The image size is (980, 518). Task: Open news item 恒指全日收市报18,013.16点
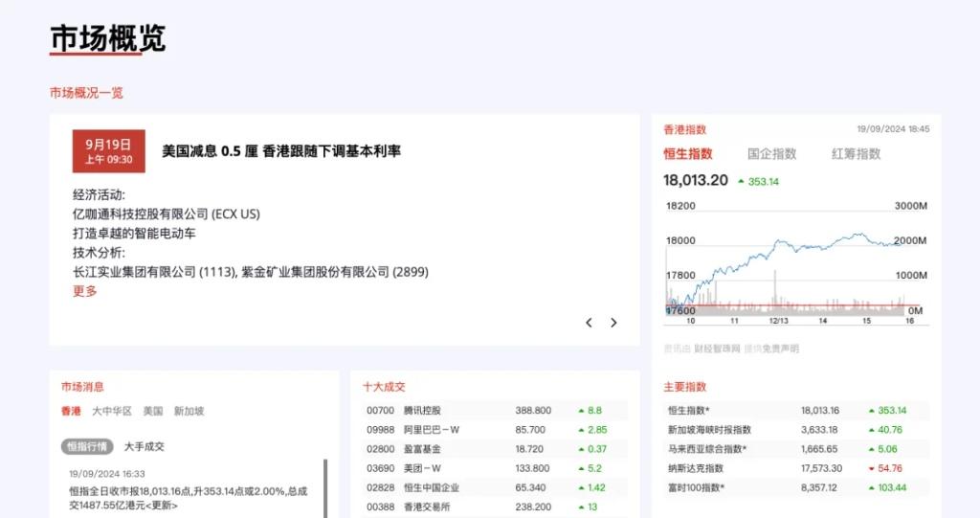tap(189, 498)
